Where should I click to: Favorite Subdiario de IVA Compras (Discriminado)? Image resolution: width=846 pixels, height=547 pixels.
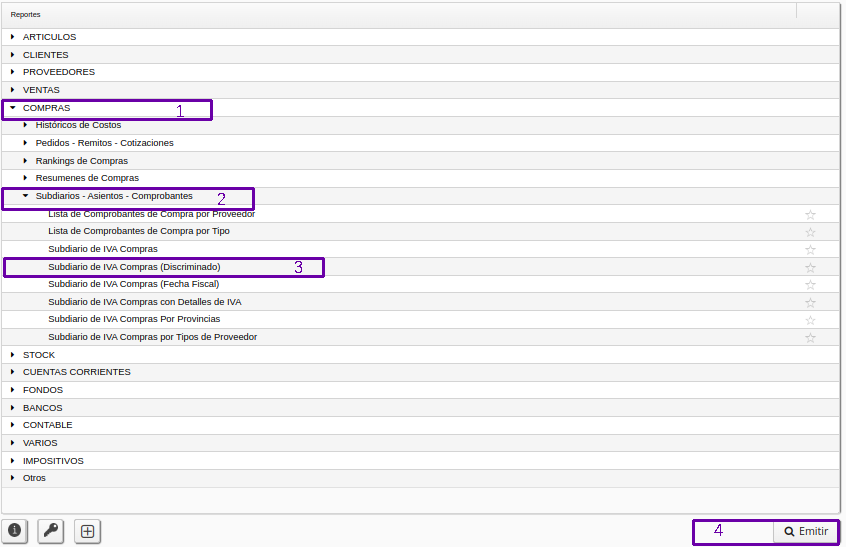pyautogui.click(x=810, y=268)
